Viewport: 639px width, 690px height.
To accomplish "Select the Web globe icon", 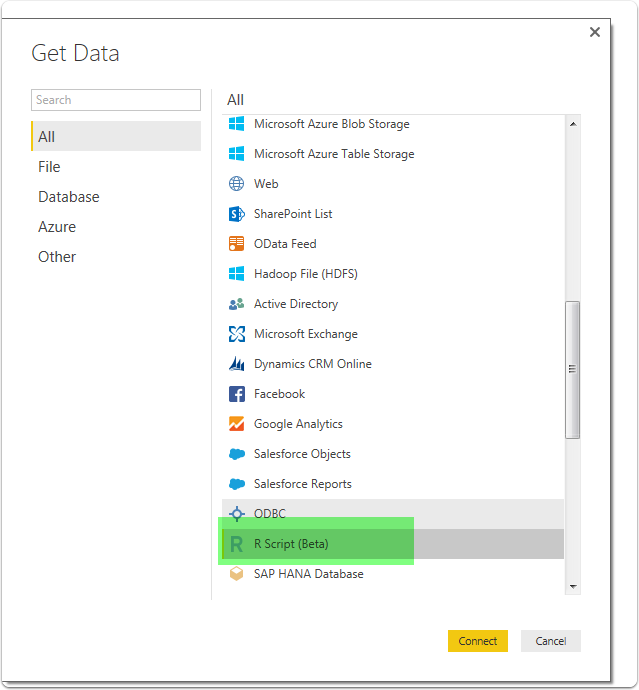I will click(x=237, y=184).
